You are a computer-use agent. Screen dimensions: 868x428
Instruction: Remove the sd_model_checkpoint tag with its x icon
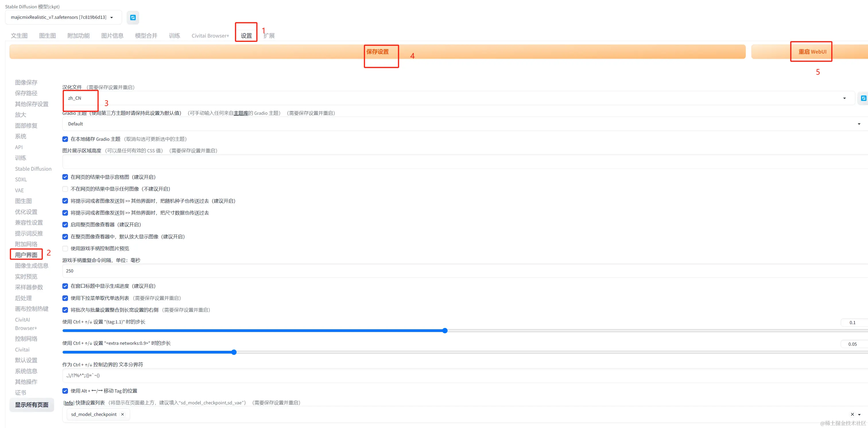pos(123,414)
